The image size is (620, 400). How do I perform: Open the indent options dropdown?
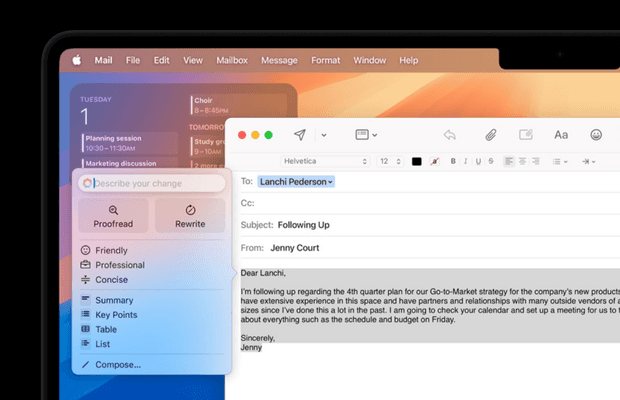pyautogui.click(x=588, y=161)
